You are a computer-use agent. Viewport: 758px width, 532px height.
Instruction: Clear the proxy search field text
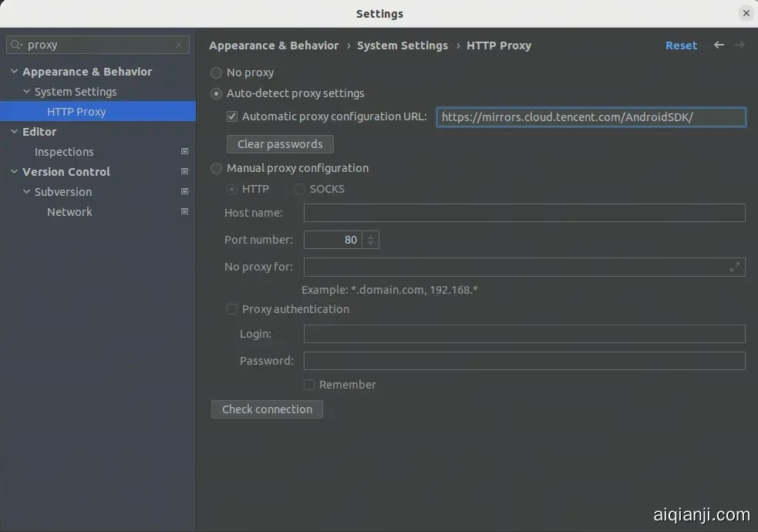179,45
